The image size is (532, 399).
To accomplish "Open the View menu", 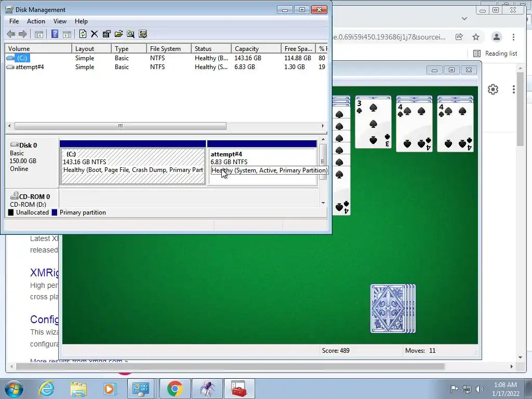I will (x=60, y=21).
